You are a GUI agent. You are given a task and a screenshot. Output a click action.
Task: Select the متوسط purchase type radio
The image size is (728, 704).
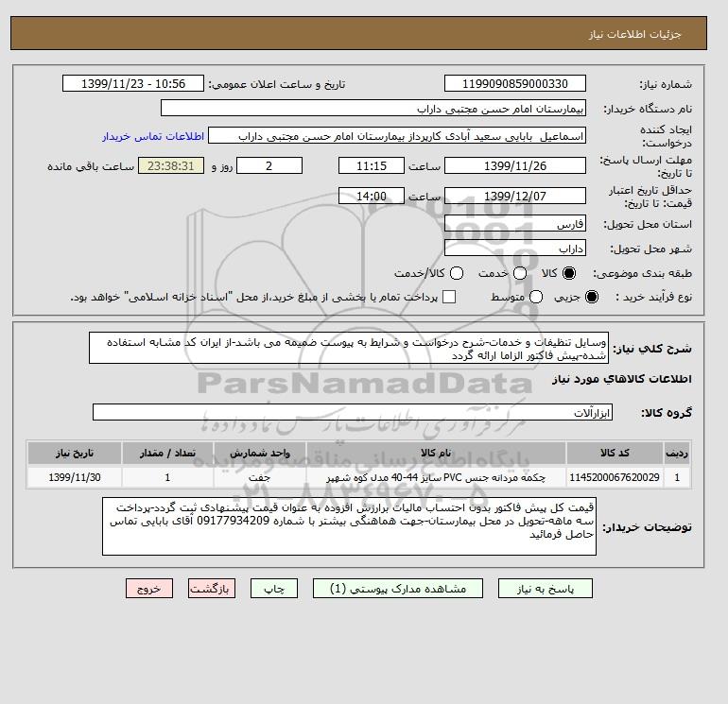coord(536,297)
